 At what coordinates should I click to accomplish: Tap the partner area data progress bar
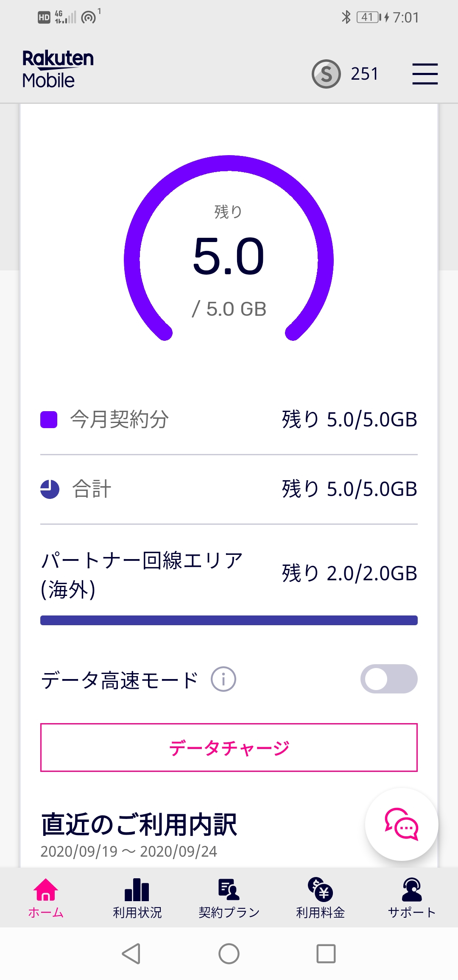coord(229,621)
